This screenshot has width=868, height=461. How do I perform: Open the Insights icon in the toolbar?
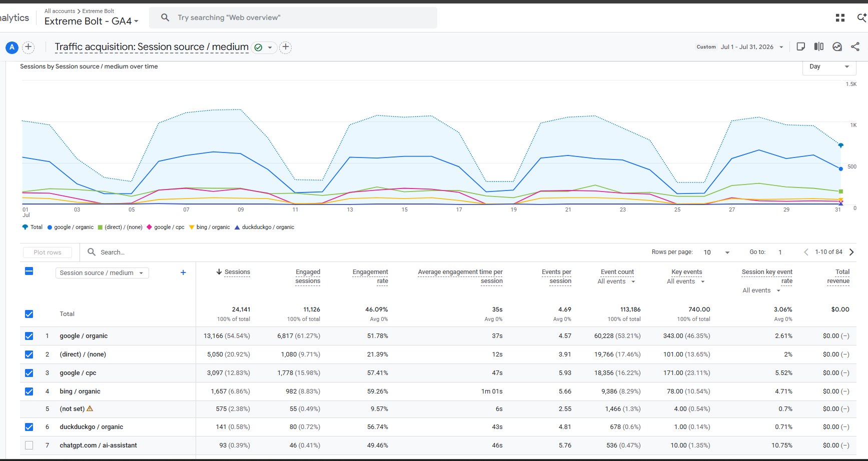(837, 46)
